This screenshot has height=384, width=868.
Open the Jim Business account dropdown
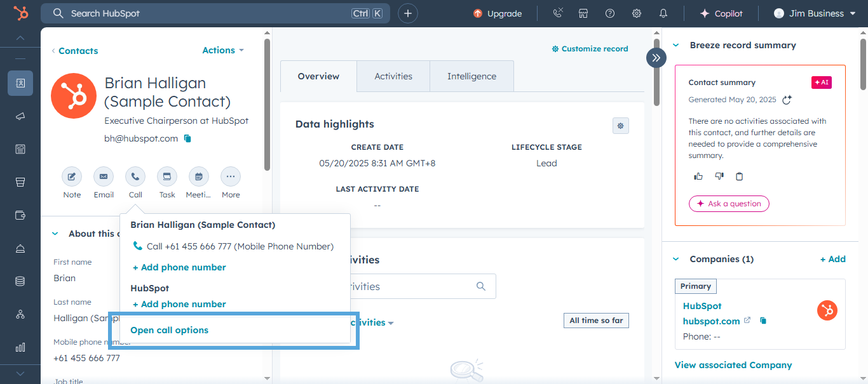815,13
